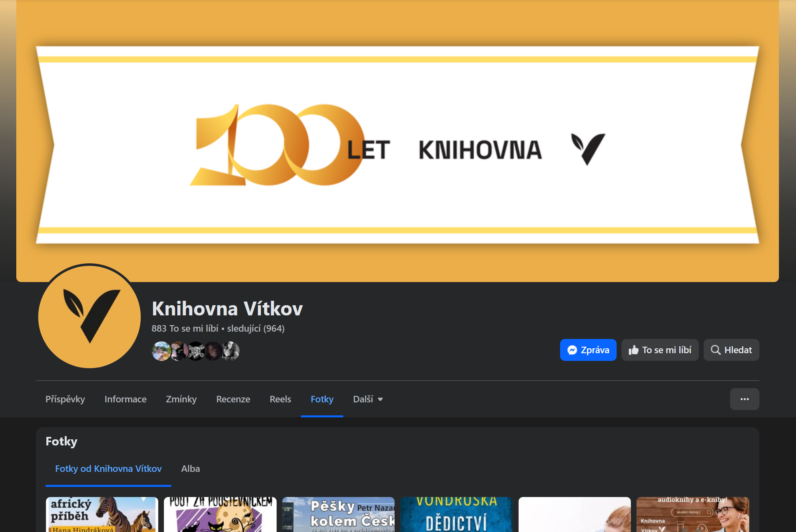Viewport: 796px width, 532px height.
Task: Switch to the Alba sub-tab
Action: (190, 469)
